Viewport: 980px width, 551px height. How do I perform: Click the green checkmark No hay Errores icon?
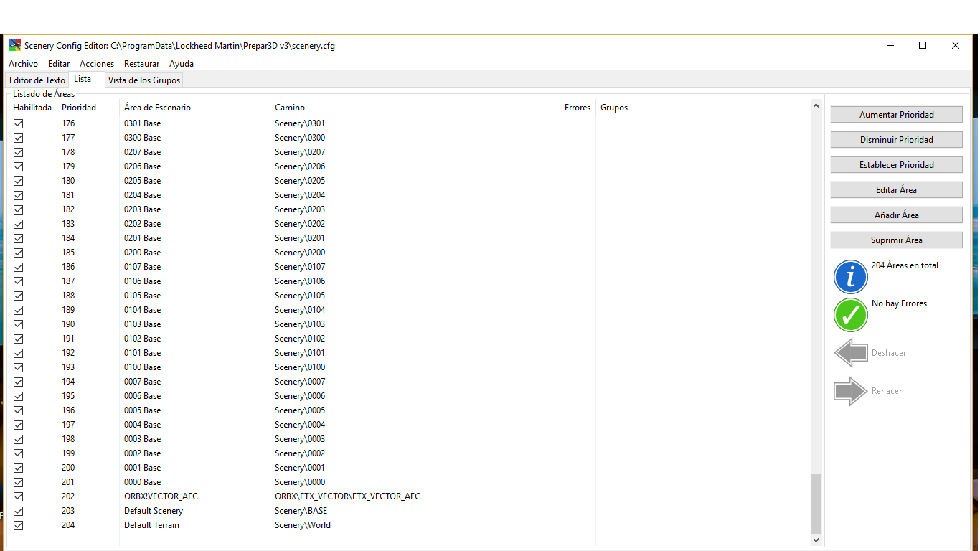(851, 315)
